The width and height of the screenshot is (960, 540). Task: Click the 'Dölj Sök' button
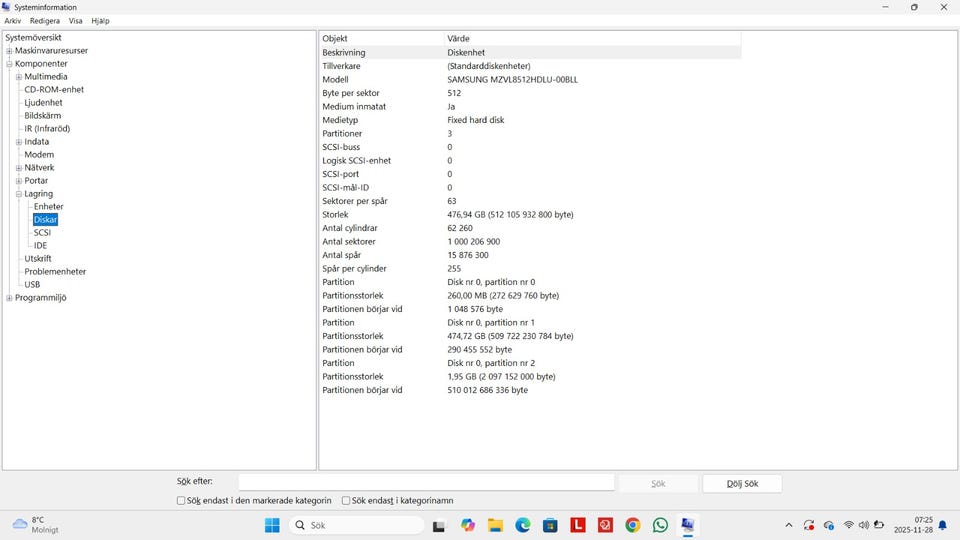click(741, 484)
